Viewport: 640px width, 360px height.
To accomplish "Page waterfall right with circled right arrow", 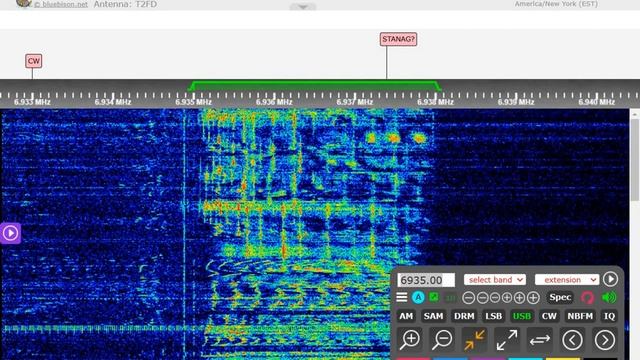I will (x=604, y=340).
